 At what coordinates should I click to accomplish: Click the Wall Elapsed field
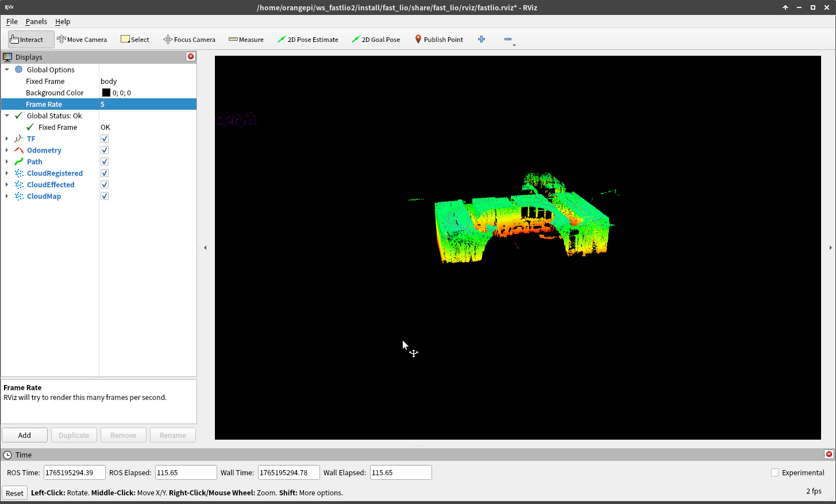click(x=401, y=472)
